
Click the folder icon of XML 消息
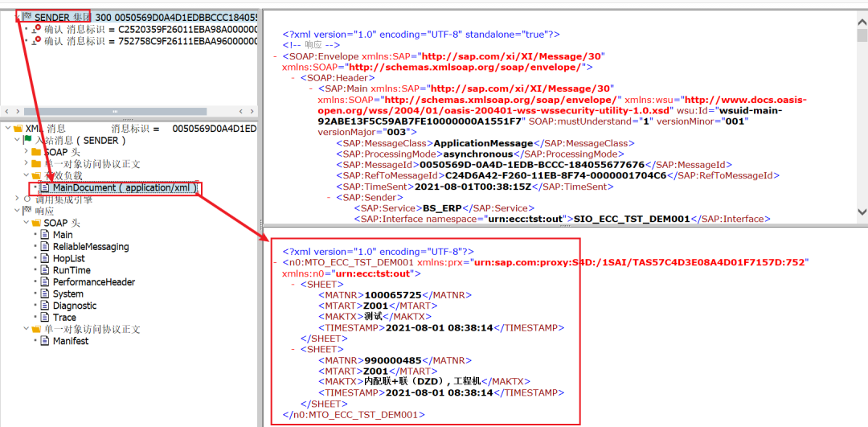tap(18, 129)
